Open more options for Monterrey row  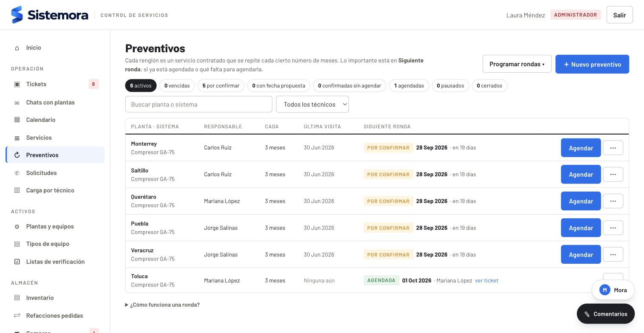tap(613, 148)
